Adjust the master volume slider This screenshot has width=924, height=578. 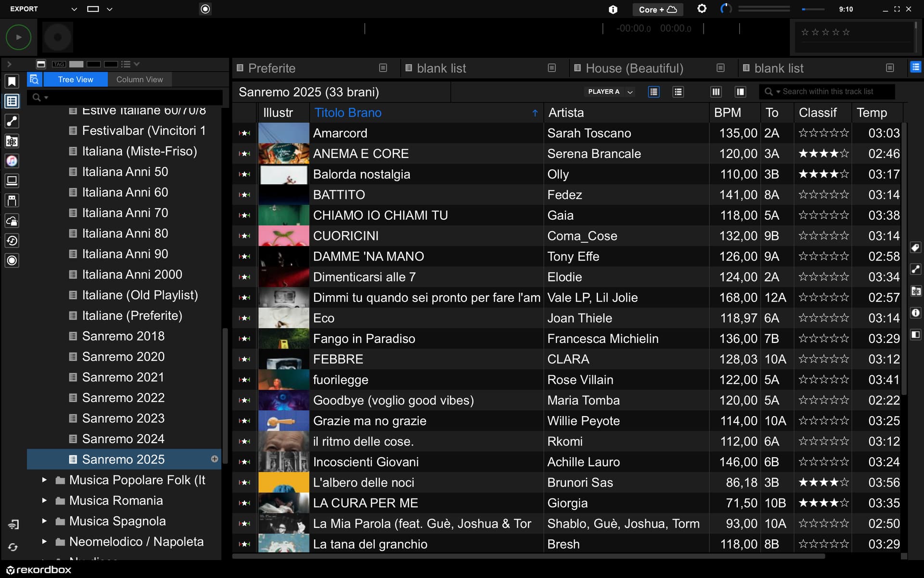[813, 9]
